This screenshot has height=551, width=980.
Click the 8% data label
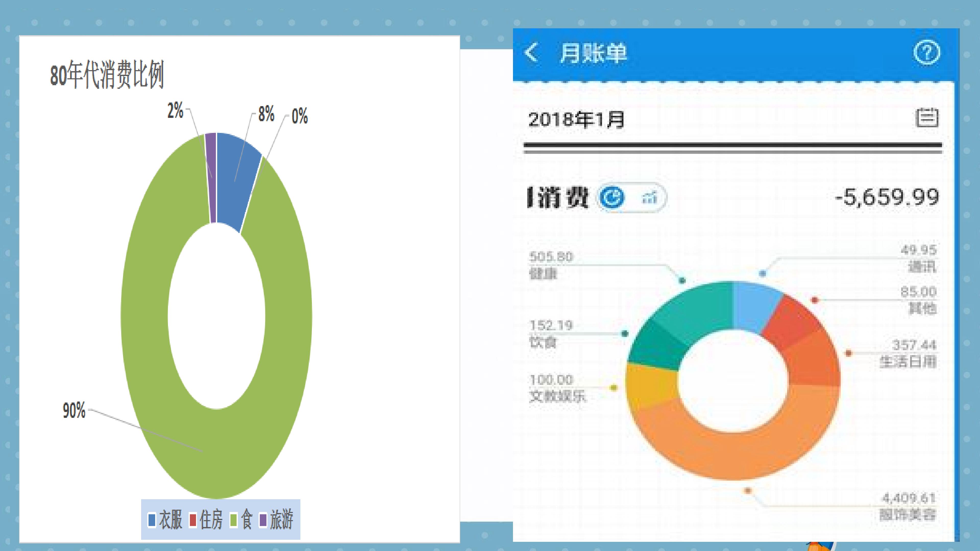pyautogui.click(x=266, y=114)
